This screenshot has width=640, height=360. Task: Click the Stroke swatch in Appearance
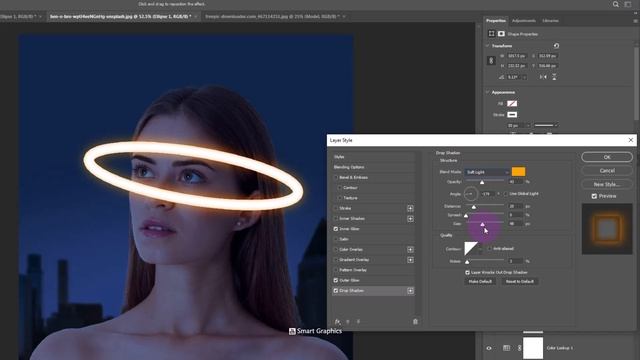click(512, 115)
